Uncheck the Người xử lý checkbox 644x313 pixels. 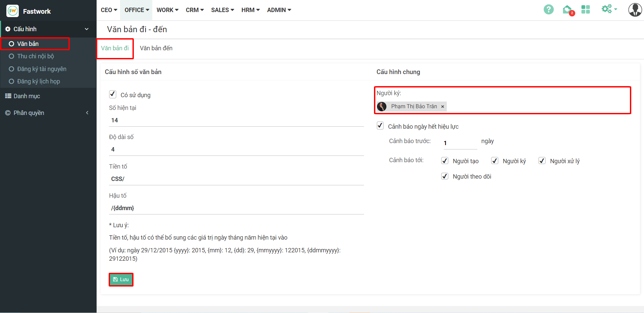[x=542, y=161]
